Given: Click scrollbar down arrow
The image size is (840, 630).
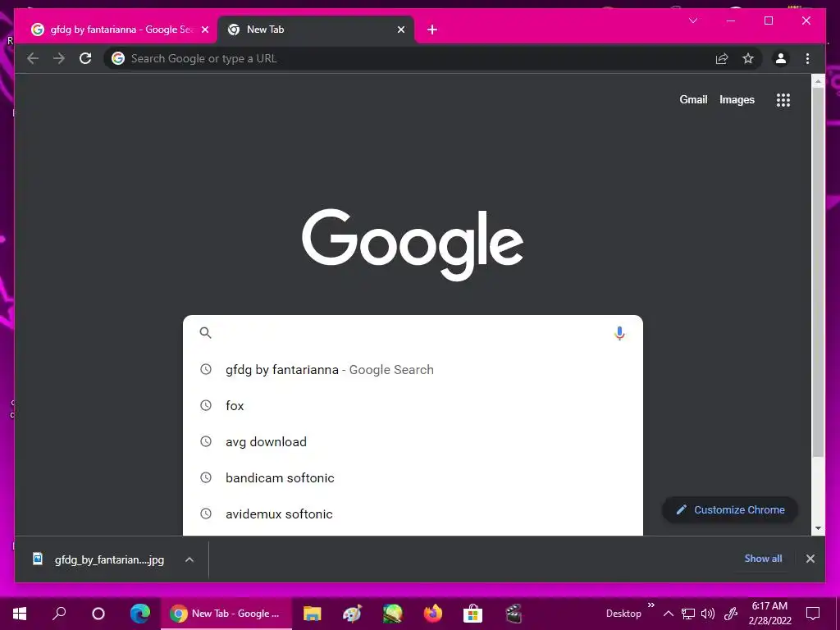Looking at the screenshot, I should click(818, 527).
